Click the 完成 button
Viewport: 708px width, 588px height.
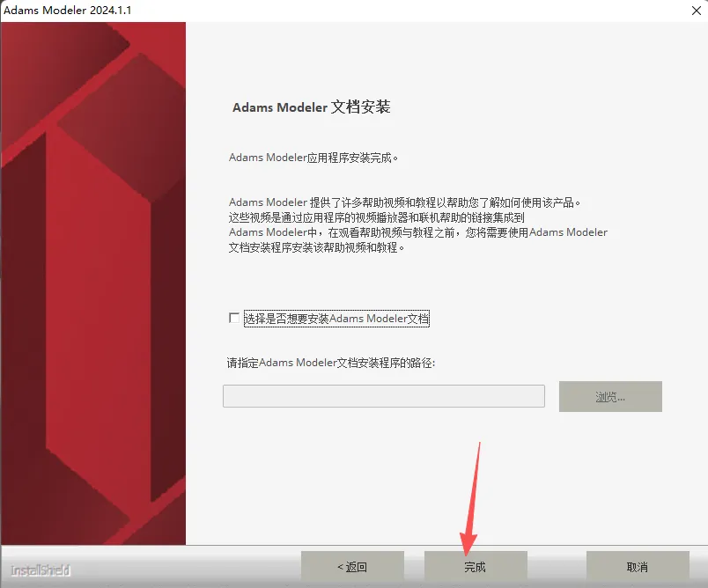tap(476, 567)
